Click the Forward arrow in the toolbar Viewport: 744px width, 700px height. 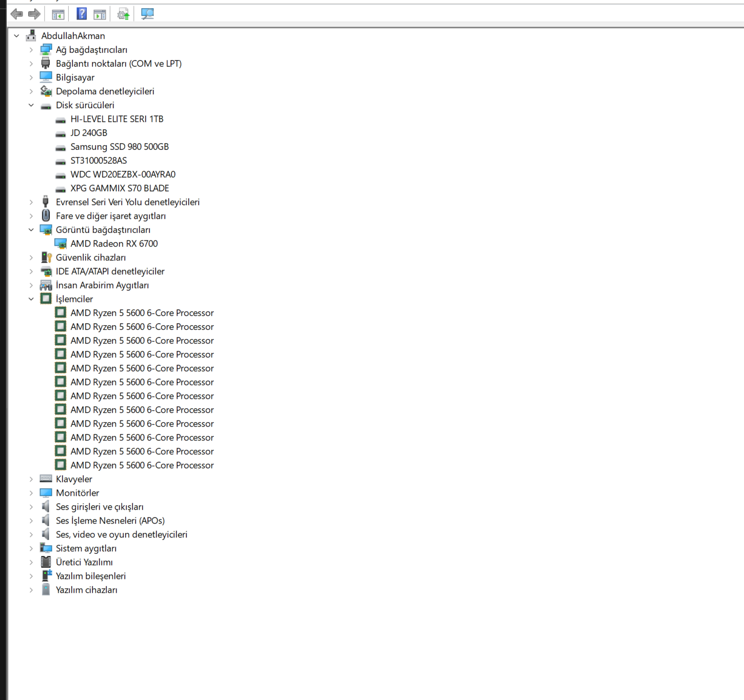[x=34, y=14]
